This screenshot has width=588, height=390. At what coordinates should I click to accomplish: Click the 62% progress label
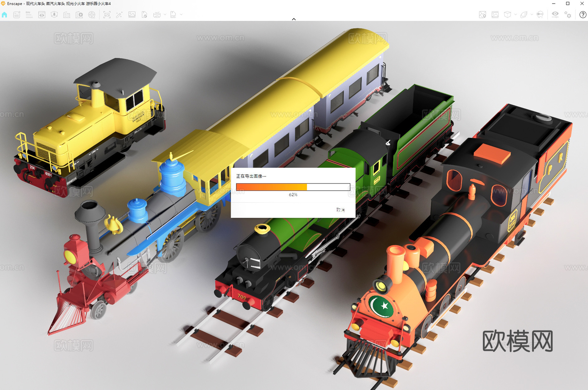(x=293, y=195)
